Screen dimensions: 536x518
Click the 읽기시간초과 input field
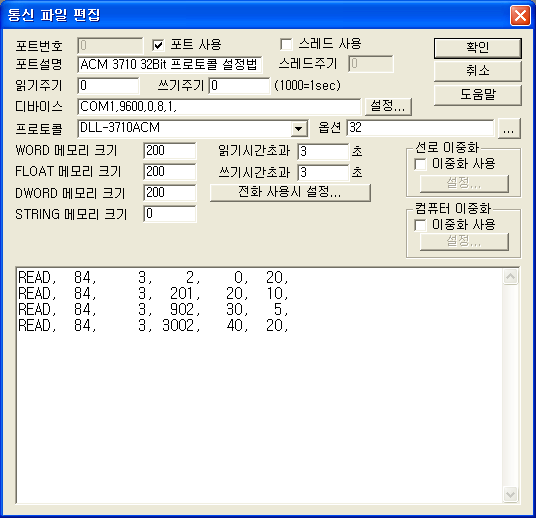[323, 152]
